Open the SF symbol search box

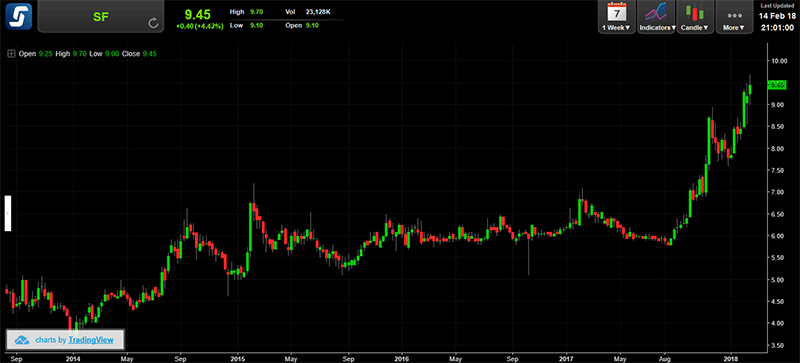click(101, 16)
